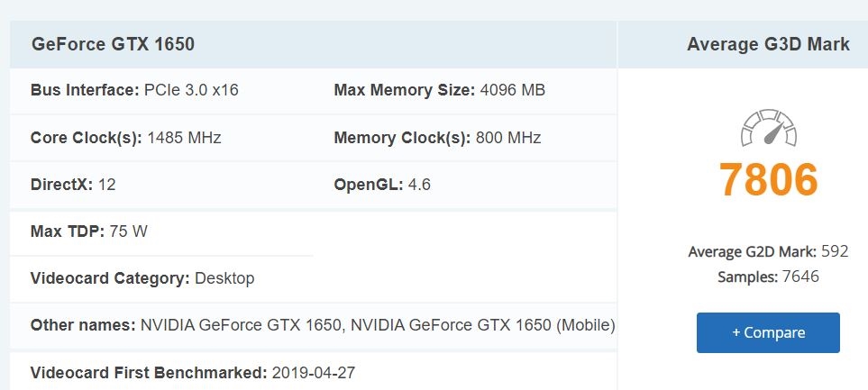Select the Samples 7646 count

click(x=768, y=277)
